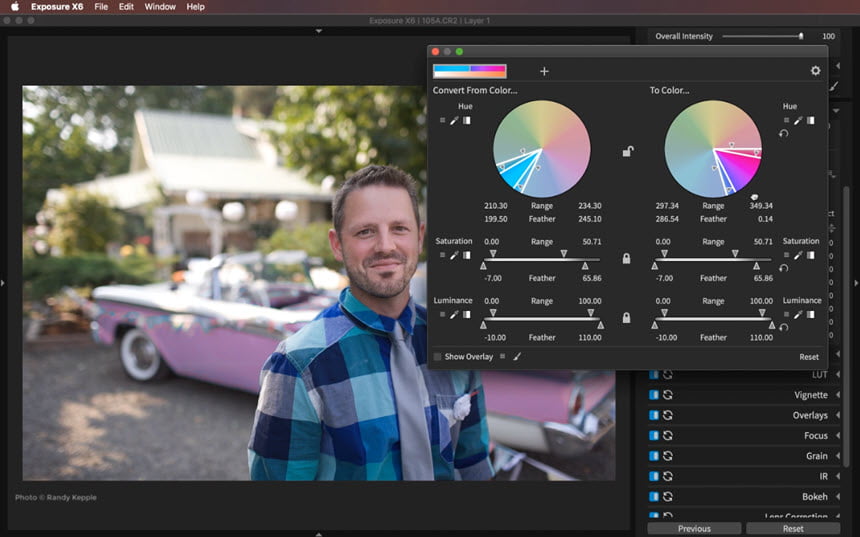This screenshot has width=860, height=537.
Task: Reset the IR panel with its refresh icon
Action: (x=667, y=476)
